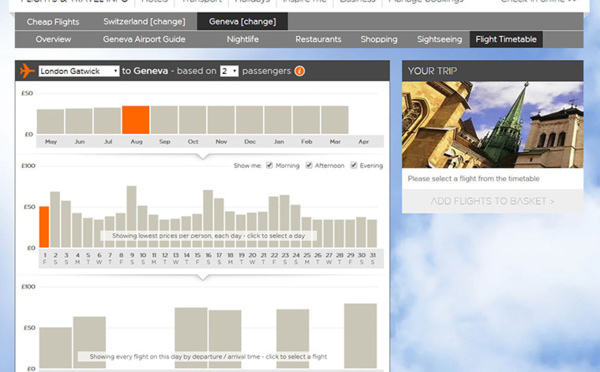Image resolution: width=600 pixels, height=372 pixels.
Task: Select the Jul price bar
Action: click(x=108, y=121)
